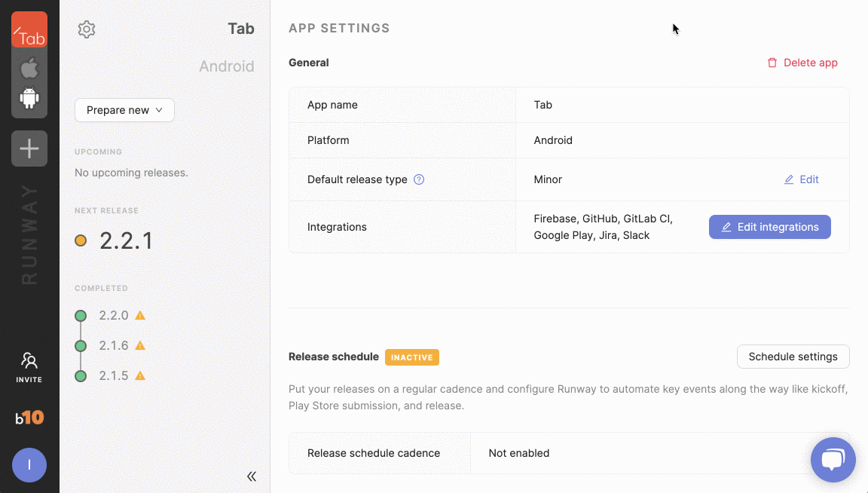Open the user profile avatar
The height and width of the screenshot is (493, 868).
click(29, 465)
